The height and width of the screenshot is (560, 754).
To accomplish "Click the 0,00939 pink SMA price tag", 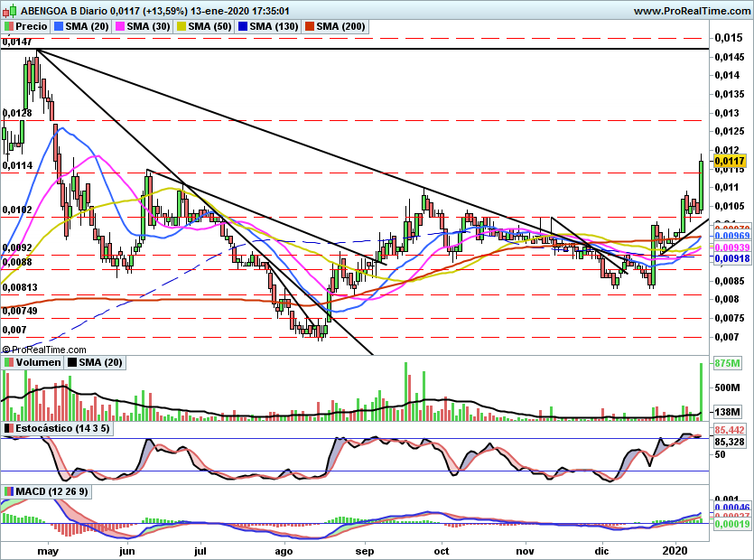I will 730,247.
